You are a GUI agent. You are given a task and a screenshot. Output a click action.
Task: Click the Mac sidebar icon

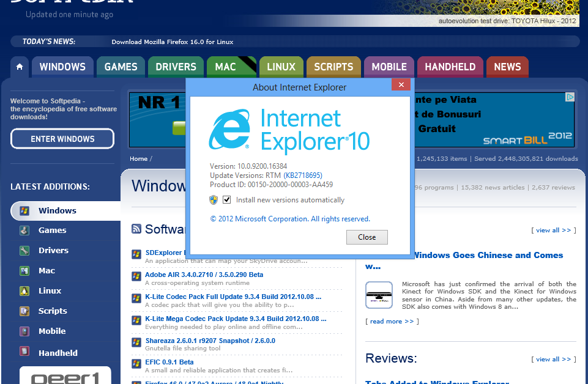24,270
